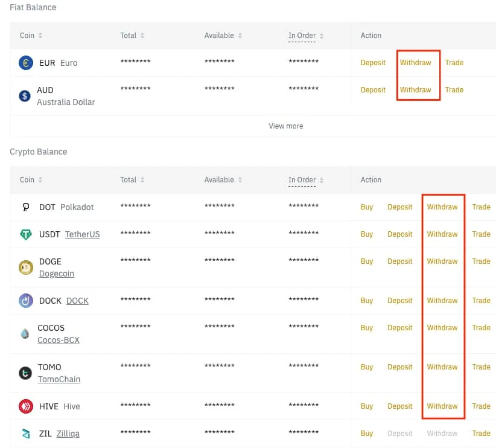The image size is (496, 448).
Task: Withdraw TOMO coin
Action: [x=442, y=367]
